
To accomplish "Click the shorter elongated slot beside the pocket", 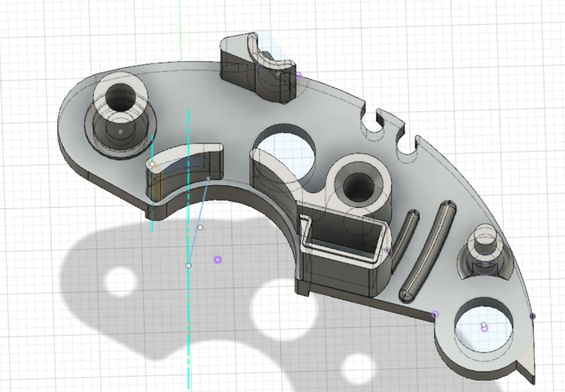I will coord(405,232).
